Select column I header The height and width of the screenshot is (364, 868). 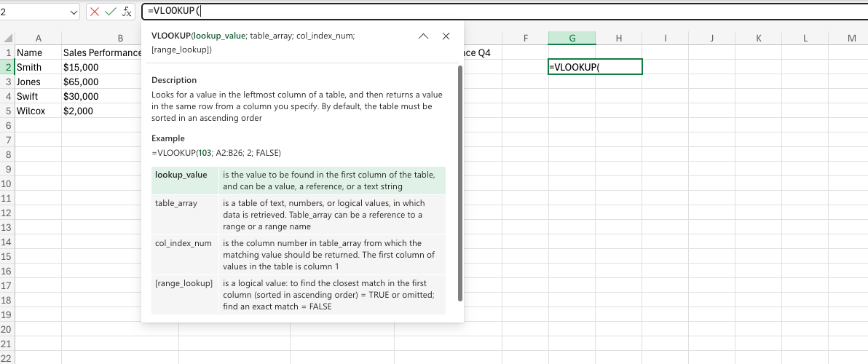(x=666, y=38)
